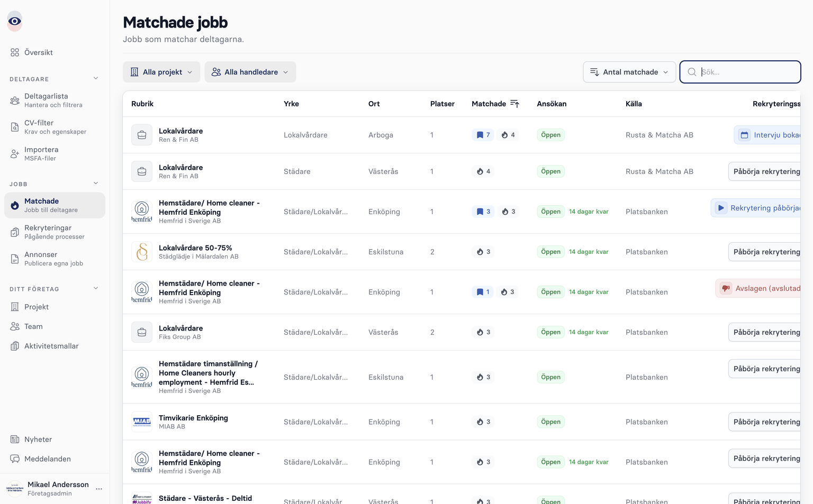This screenshot has height=504, width=813.
Task: Select the Aktivitetsmallar template icon
Action: [x=14, y=346]
